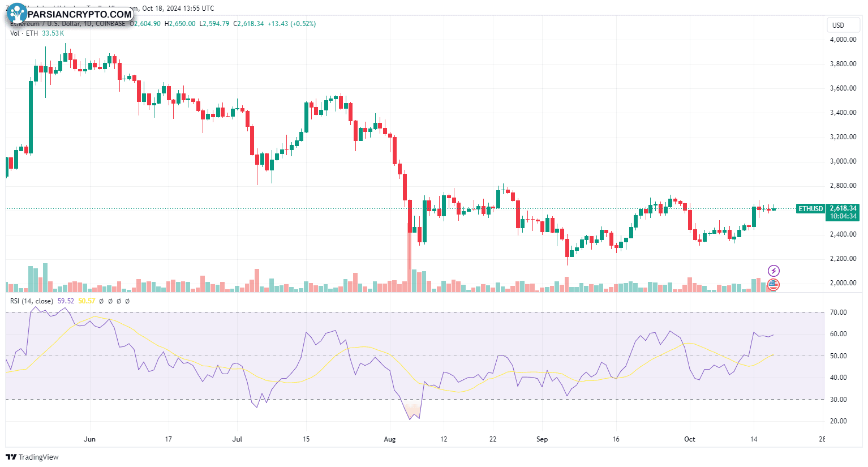Click the 17 date after Jun on time axis
This screenshot has width=868, height=467.
point(168,439)
